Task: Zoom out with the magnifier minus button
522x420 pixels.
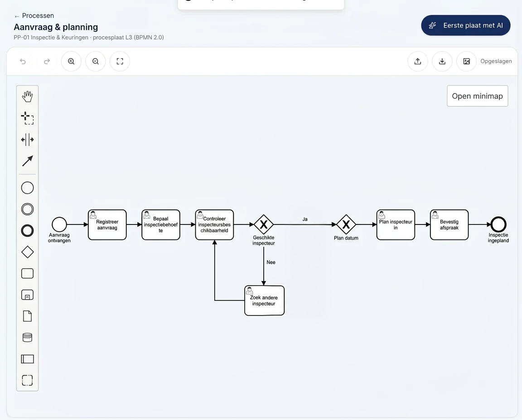Action: point(96,61)
